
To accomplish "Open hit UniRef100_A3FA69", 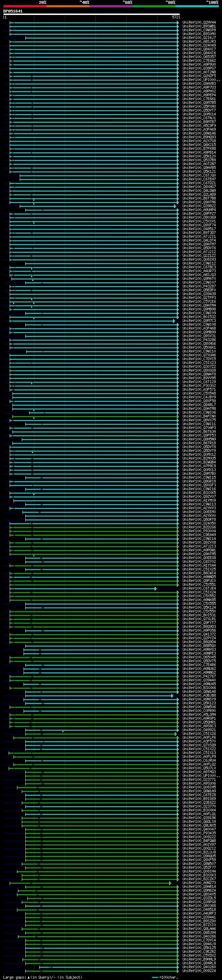I will click(x=199, y=129).
